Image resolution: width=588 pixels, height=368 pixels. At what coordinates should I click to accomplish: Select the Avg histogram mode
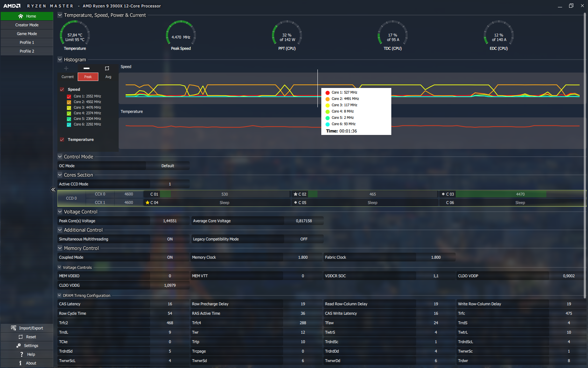coord(108,77)
